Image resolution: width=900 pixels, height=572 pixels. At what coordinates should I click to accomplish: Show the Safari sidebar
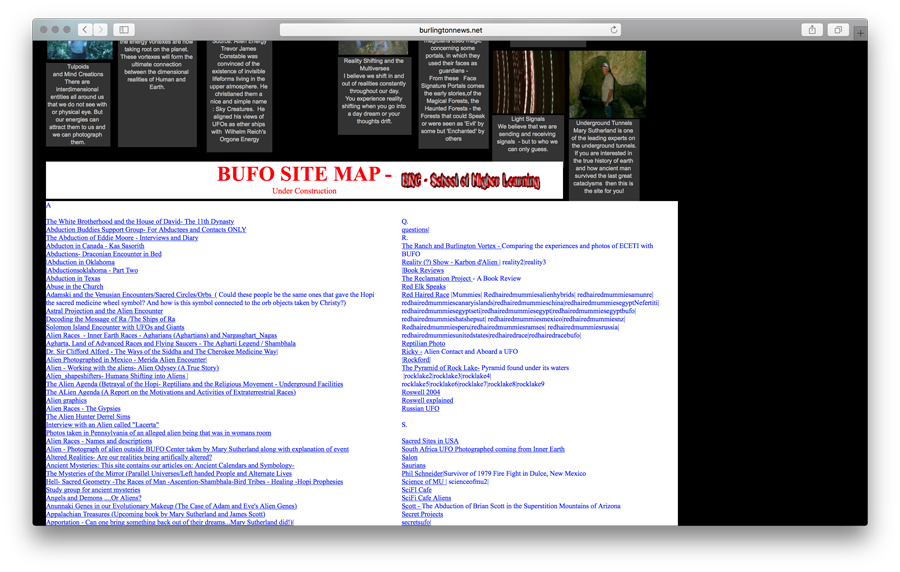coord(124,30)
